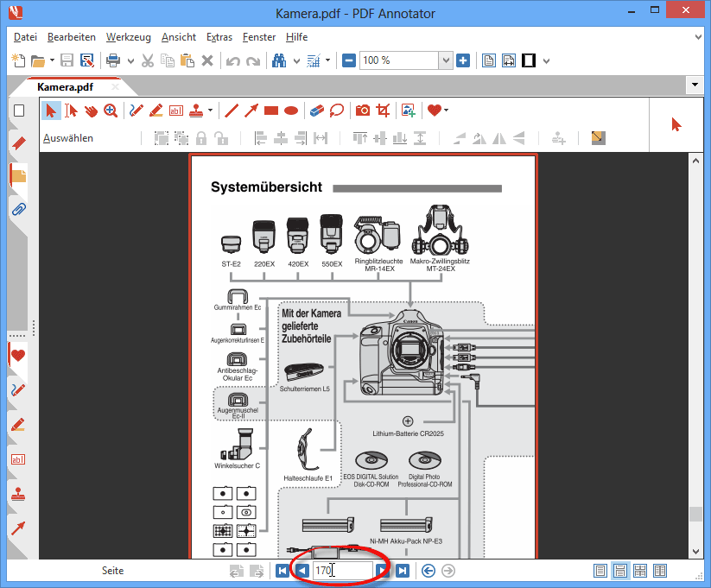Select the Crop tool

[x=383, y=111]
